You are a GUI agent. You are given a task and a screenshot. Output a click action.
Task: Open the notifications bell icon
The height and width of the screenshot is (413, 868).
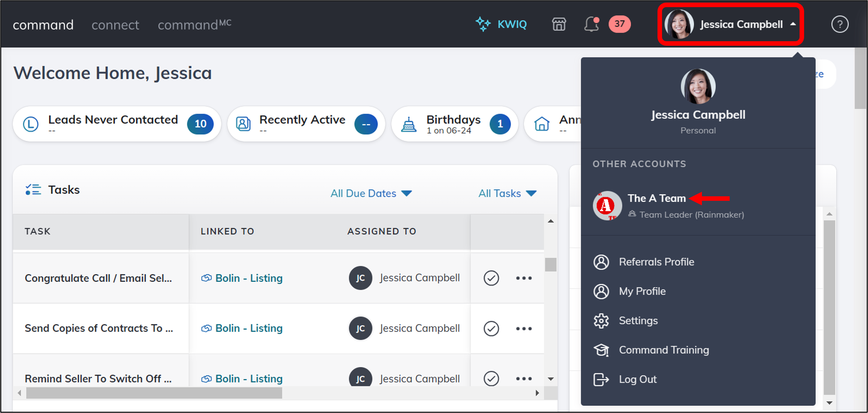[x=591, y=24]
